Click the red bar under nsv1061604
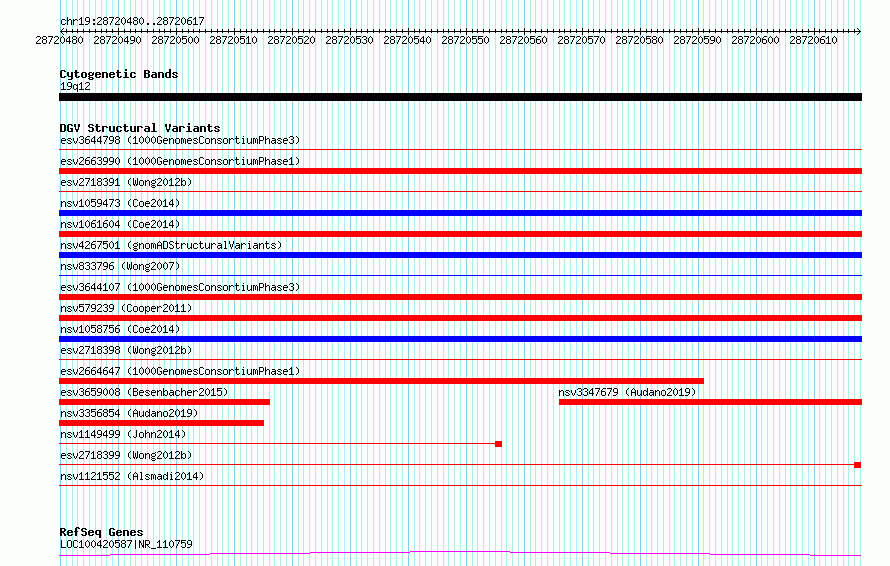Screen dimensions: 890x566 tap(460, 234)
